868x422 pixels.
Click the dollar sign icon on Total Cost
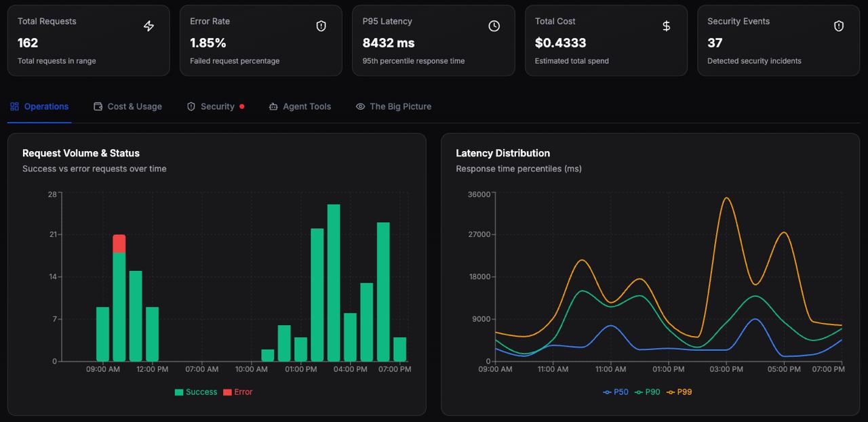click(667, 26)
